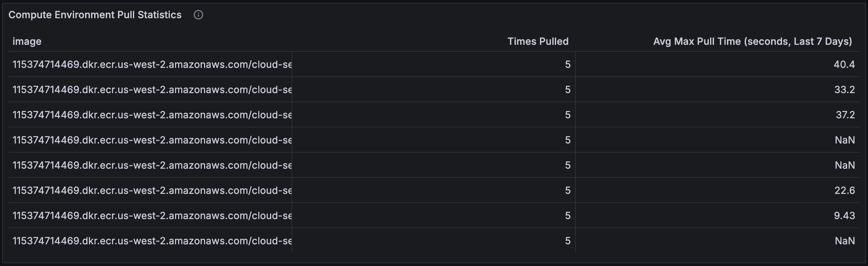The height and width of the screenshot is (266, 868).
Task: Open the Compute Environment Pull Statistics panel title
Action: click(x=95, y=15)
